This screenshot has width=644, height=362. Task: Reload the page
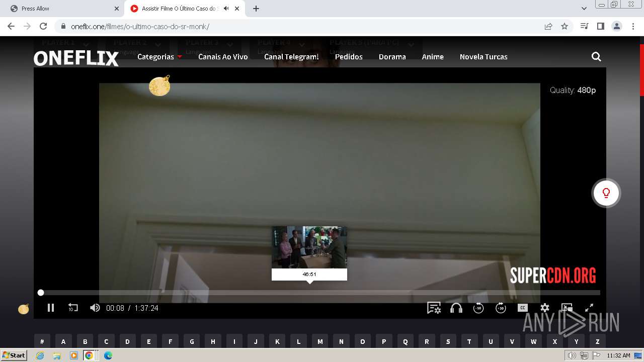[43, 26]
